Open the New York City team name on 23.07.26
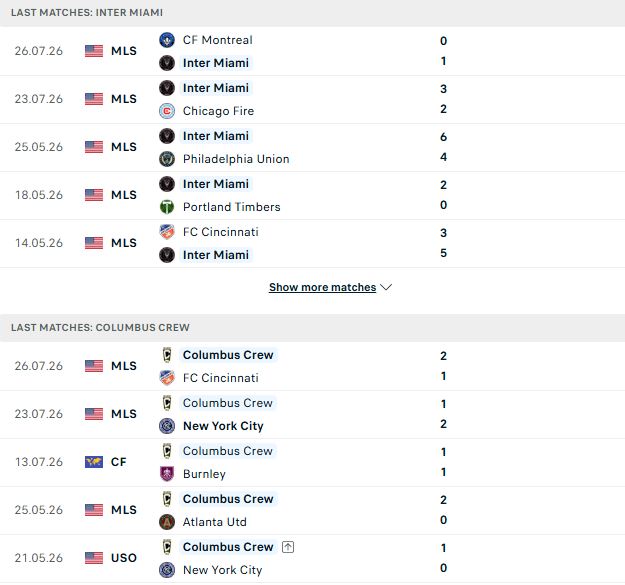Screen dimensions: 625x585 click(x=223, y=426)
